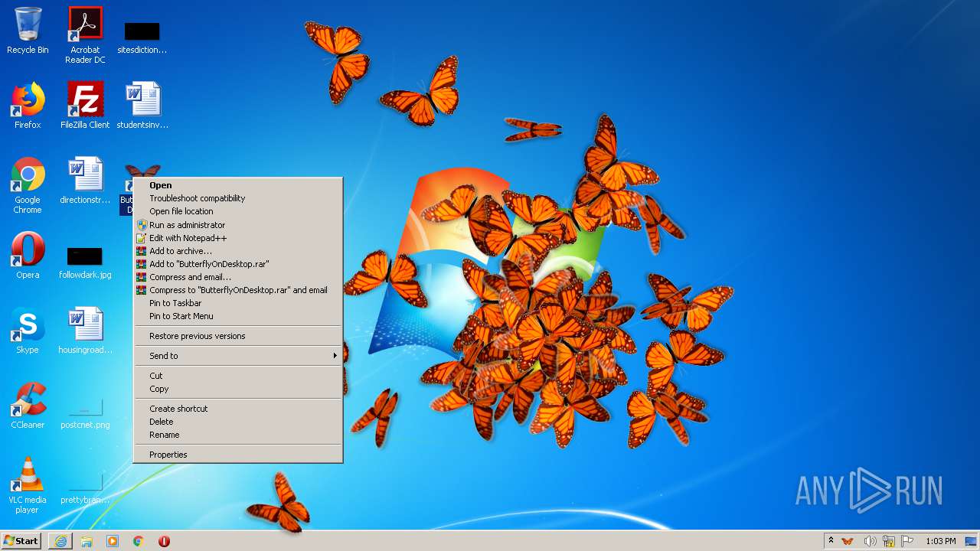
Task: Select the housingroad Word document
Action: [85, 331]
